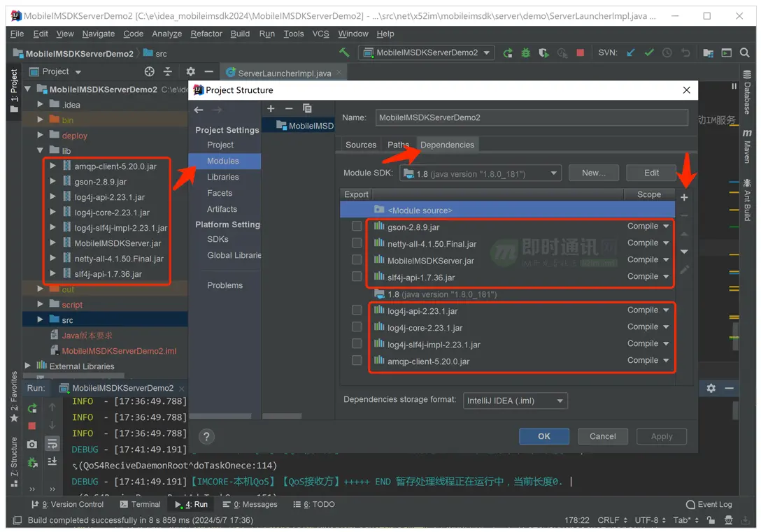Viewport: 761px width, 532px height.
Task: Enable export for log4j-api-2.23.1.jar
Action: (x=357, y=310)
